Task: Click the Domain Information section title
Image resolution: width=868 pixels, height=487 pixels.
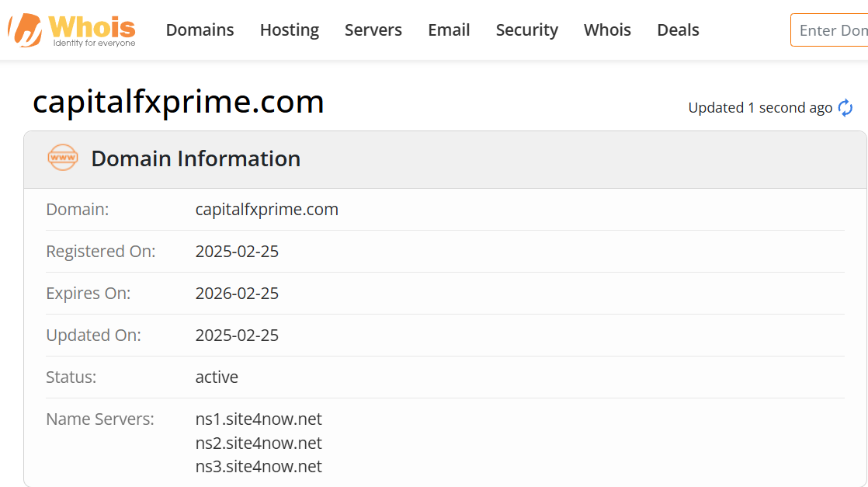Action: point(196,158)
